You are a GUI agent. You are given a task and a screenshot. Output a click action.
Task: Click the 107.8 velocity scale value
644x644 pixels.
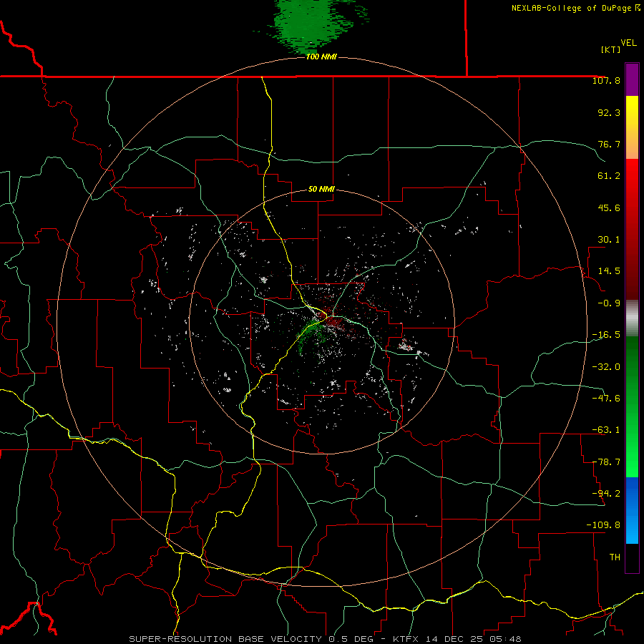click(x=606, y=80)
